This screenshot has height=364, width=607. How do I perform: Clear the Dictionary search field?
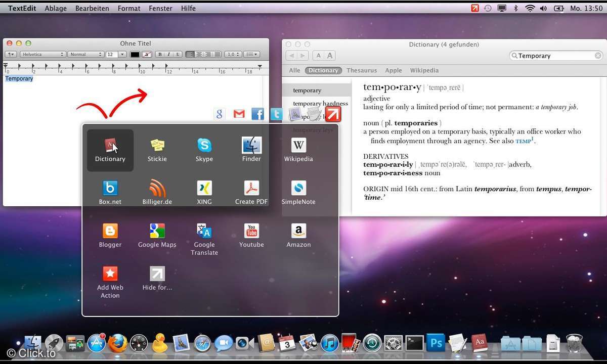click(598, 56)
